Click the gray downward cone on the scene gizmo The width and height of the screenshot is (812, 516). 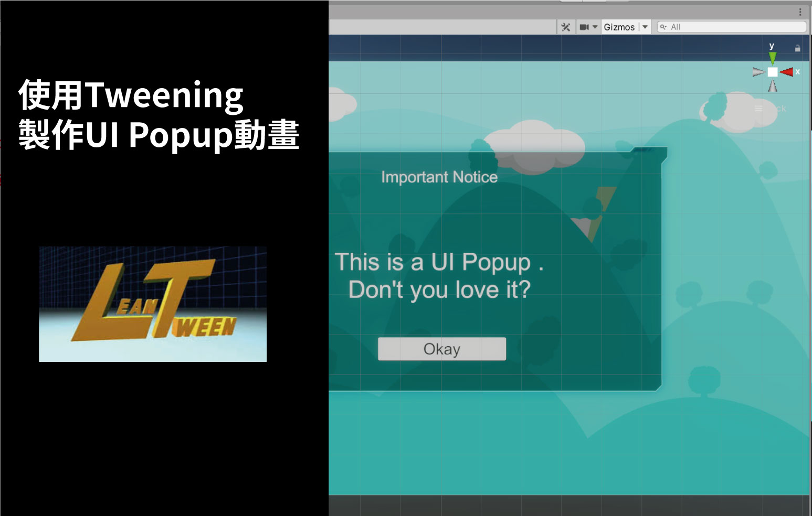coord(773,85)
